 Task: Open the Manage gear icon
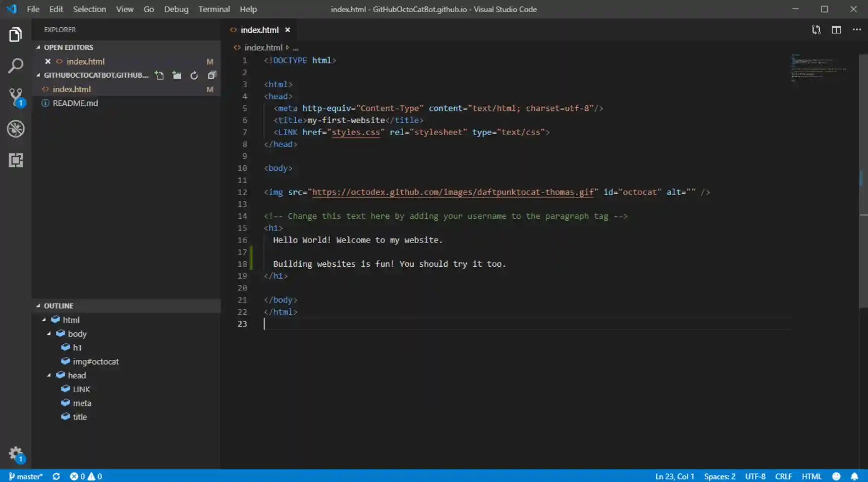16,453
